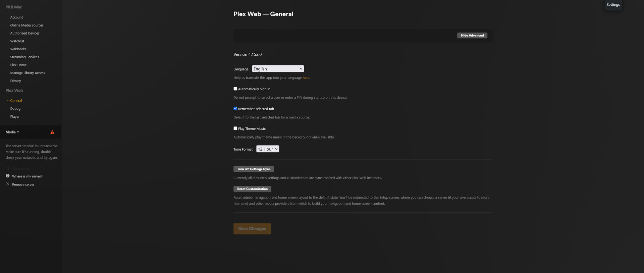Select General under Plex Web
The height and width of the screenshot is (273, 644).
click(16, 101)
